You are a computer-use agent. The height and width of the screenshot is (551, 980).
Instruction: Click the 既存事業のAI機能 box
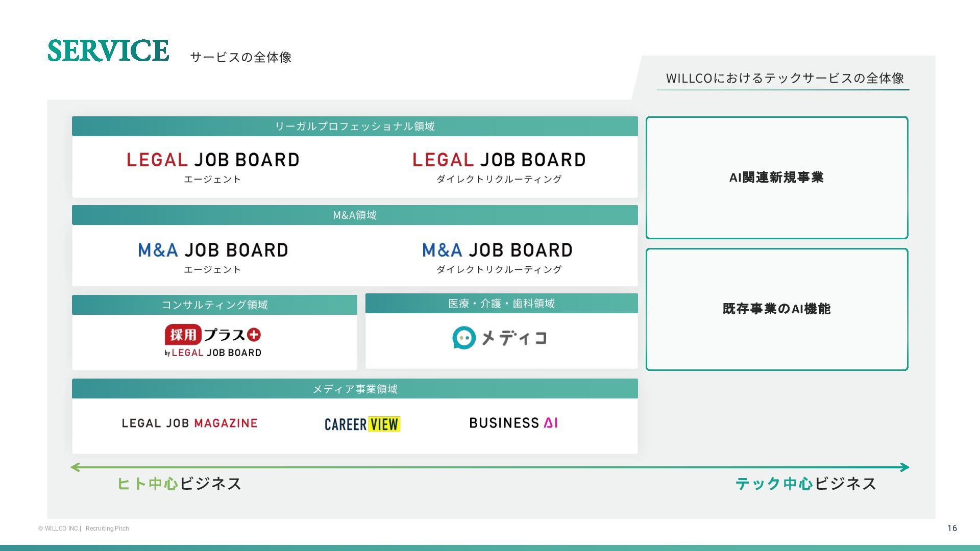[x=776, y=309]
